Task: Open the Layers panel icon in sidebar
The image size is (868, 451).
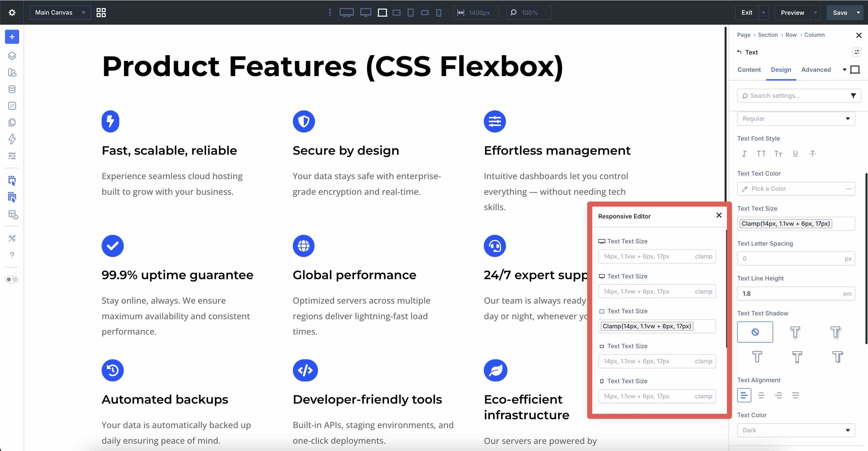Action: click(x=12, y=56)
